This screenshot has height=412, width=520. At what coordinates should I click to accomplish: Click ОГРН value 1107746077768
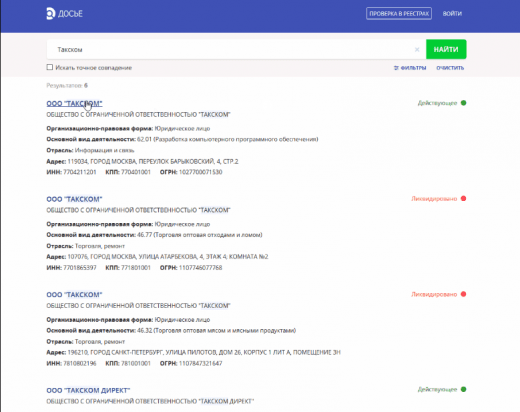(x=201, y=268)
